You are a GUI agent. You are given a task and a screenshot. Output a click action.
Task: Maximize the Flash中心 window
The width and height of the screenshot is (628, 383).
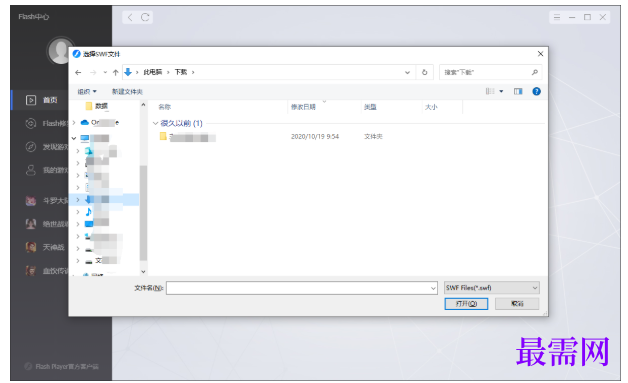tap(587, 17)
